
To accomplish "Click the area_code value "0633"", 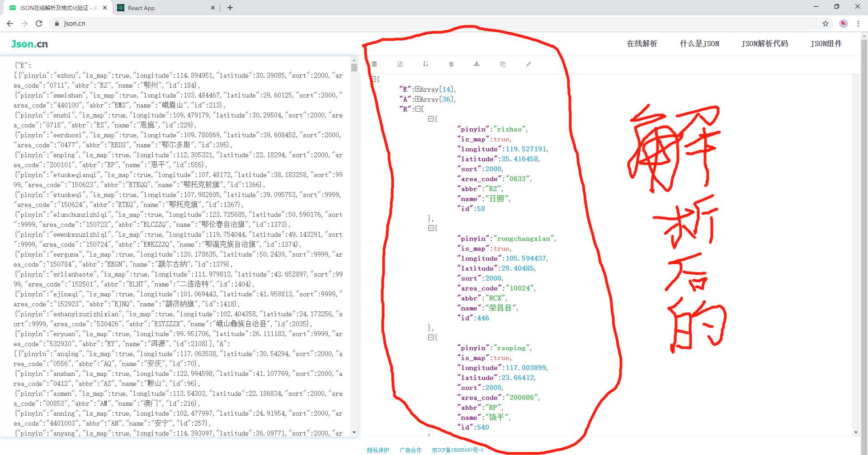I will coord(518,179).
